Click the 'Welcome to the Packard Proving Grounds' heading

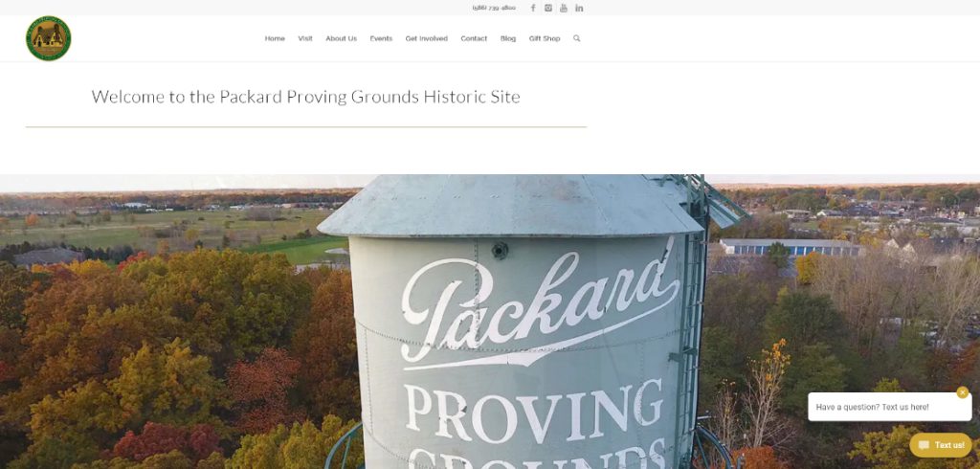click(x=305, y=97)
